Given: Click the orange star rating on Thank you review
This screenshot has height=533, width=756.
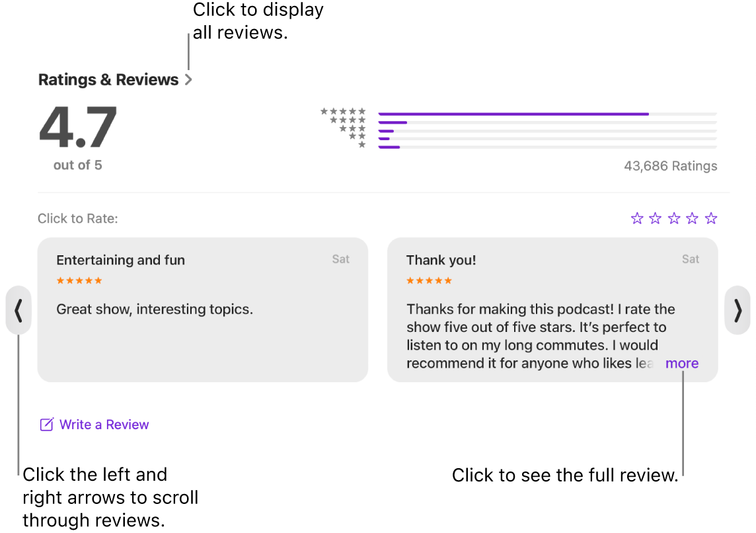Looking at the screenshot, I should pyautogui.click(x=429, y=280).
